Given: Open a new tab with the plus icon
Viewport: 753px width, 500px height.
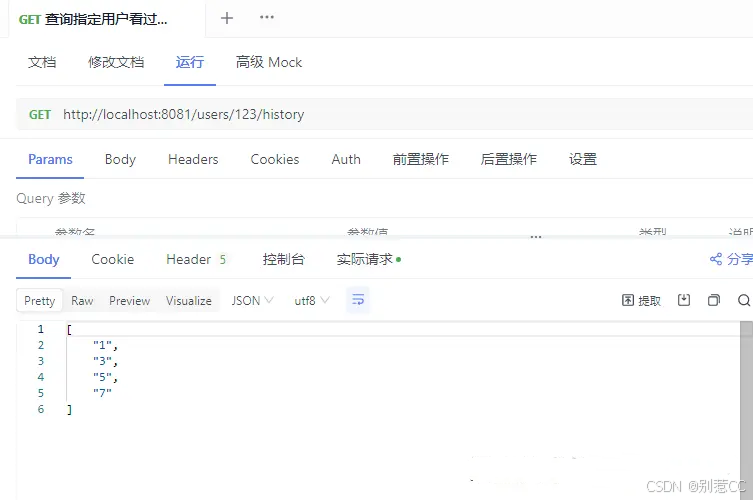Looking at the screenshot, I should tap(227, 18).
